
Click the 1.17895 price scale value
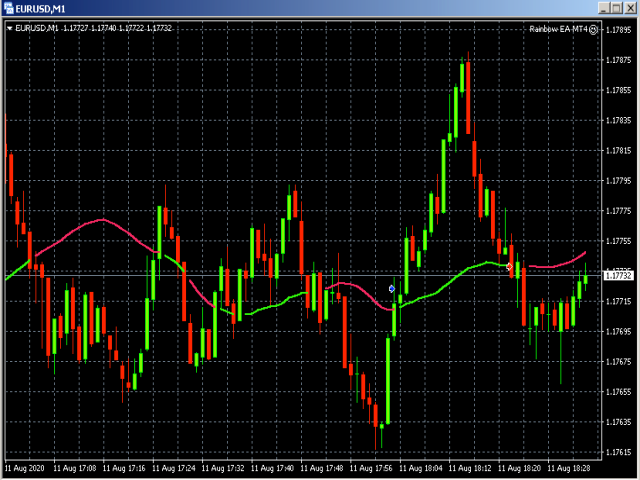[x=618, y=30]
